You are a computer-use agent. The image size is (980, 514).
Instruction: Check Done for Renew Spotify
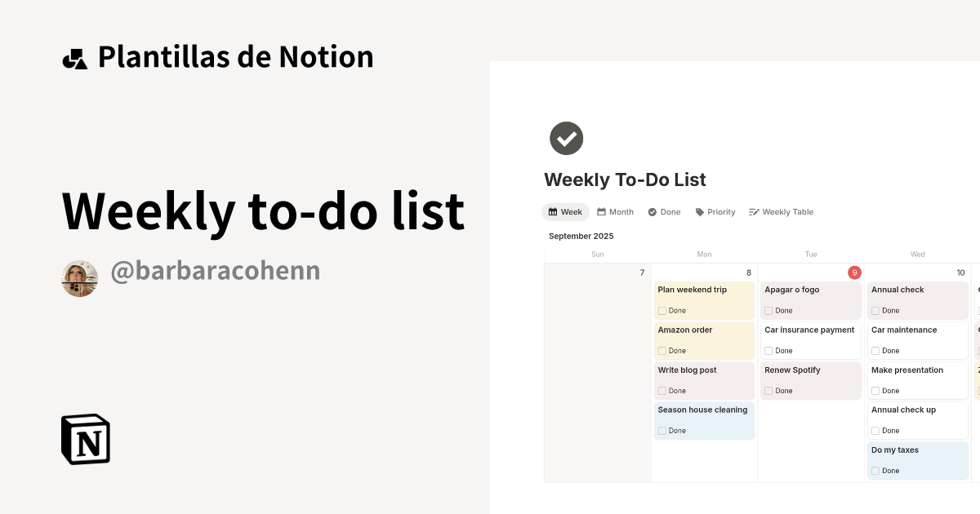[768, 391]
